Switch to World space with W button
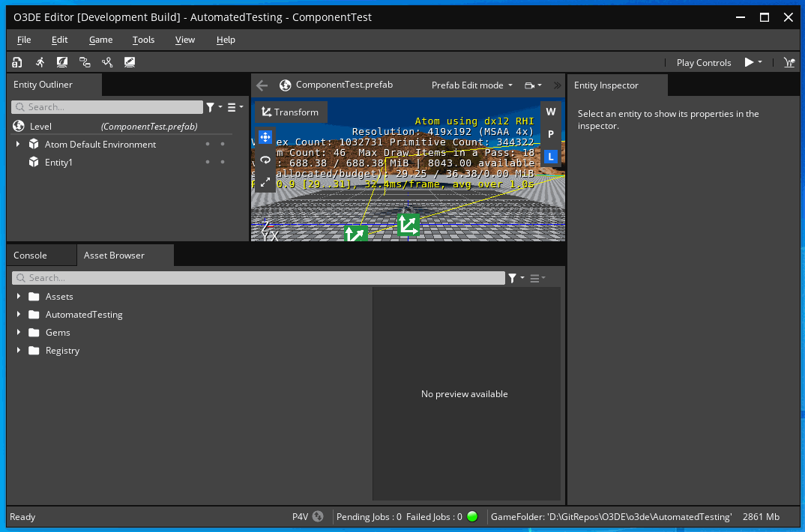Screen dimensions: 805x532 (x=551, y=112)
